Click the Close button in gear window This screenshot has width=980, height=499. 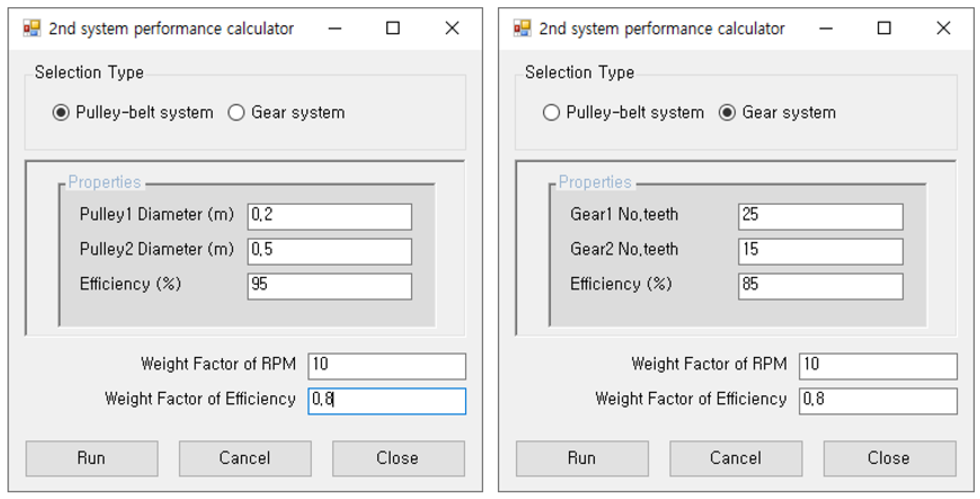pyautogui.click(x=890, y=458)
